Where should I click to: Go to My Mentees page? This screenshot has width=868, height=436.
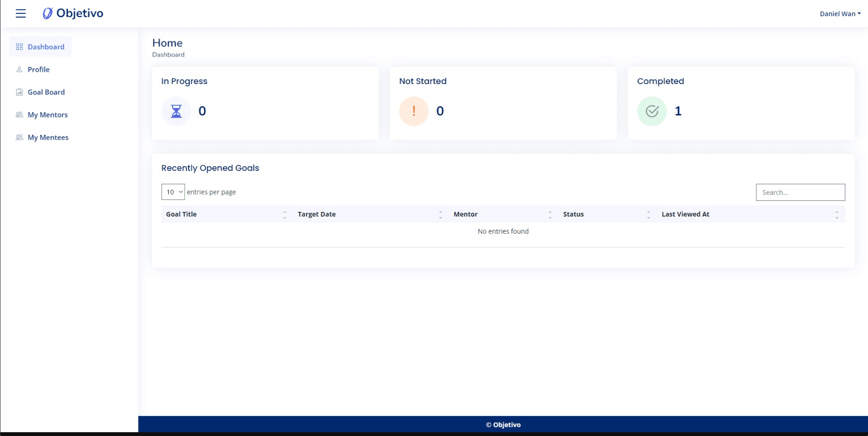[x=48, y=138]
